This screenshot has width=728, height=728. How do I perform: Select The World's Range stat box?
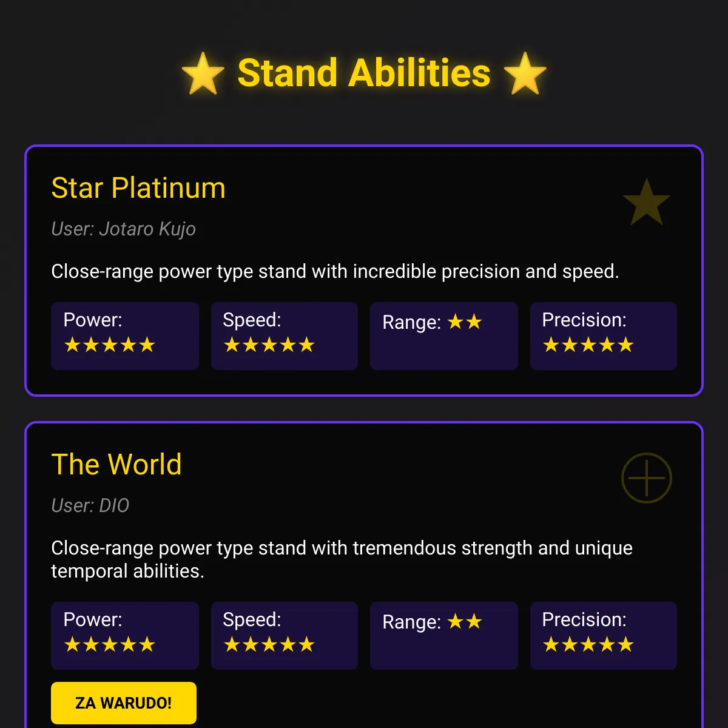[444, 636]
